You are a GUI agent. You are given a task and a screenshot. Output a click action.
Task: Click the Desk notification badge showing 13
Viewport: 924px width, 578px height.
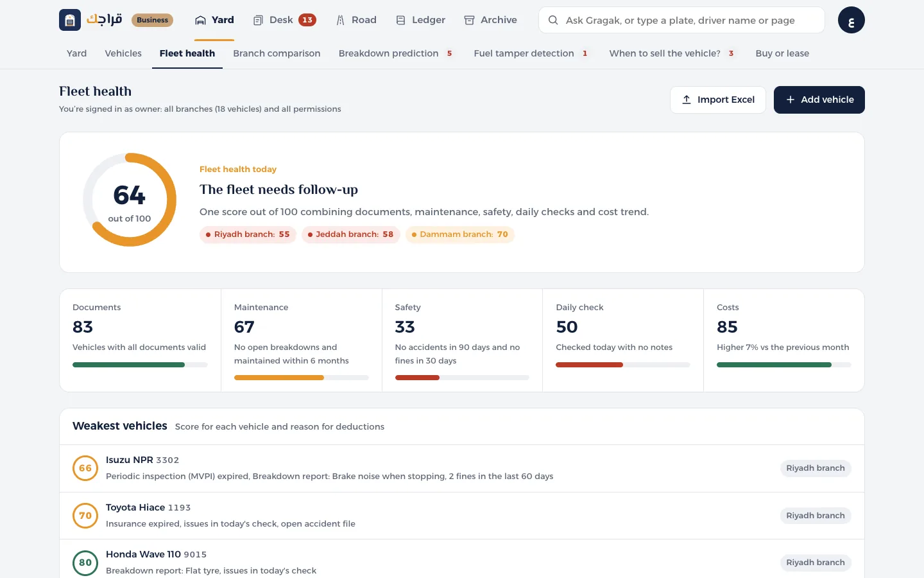pyautogui.click(x=307, y=20)
